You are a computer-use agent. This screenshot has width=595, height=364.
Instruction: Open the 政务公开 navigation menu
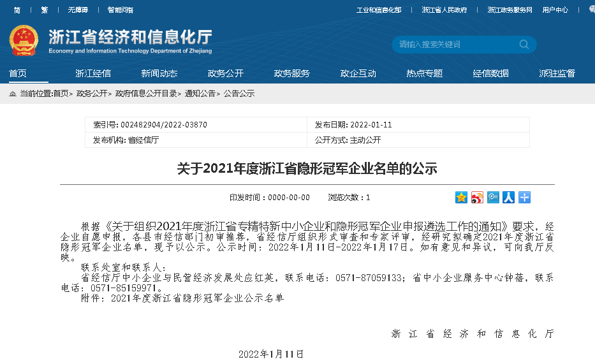226,73
